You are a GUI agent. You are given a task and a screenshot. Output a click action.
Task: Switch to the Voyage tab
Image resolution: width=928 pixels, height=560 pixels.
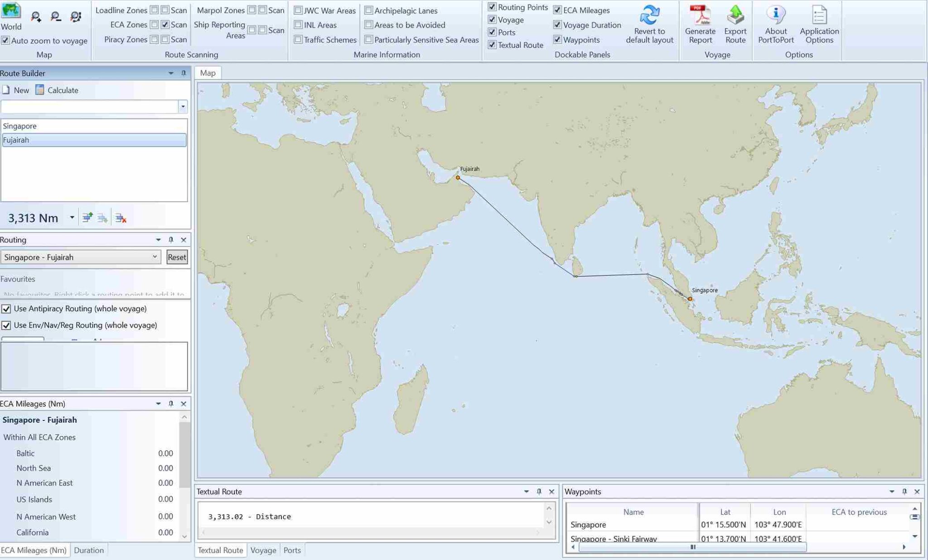coord(263,550)
